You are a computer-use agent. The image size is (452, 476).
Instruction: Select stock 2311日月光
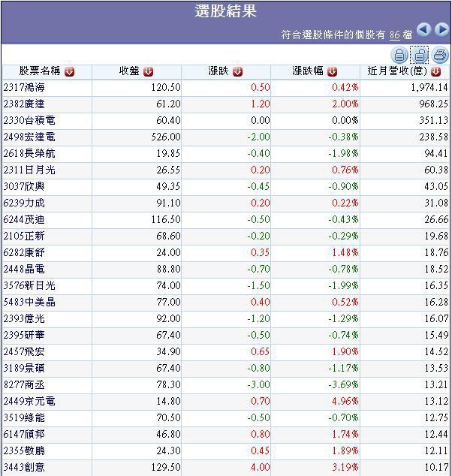pos(29,170)
